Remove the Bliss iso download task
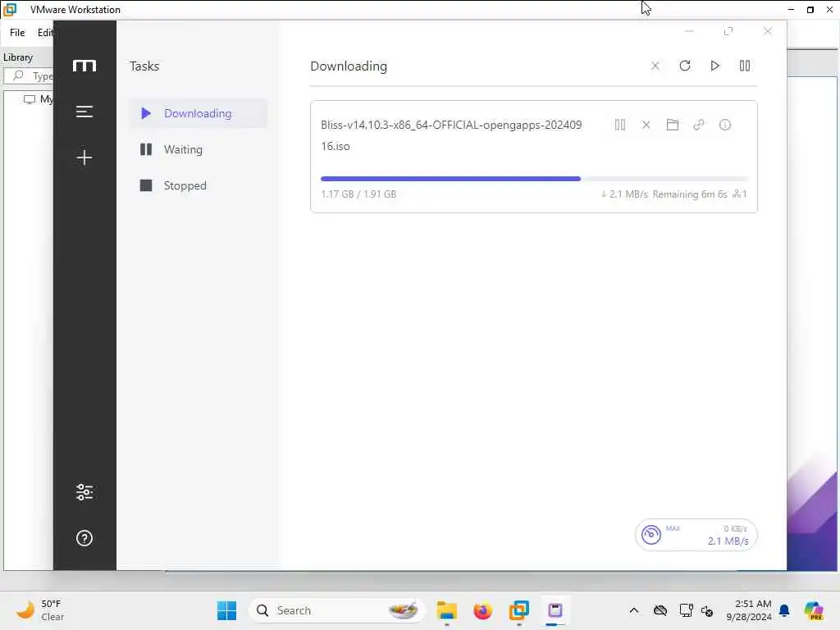 [646, 125]
